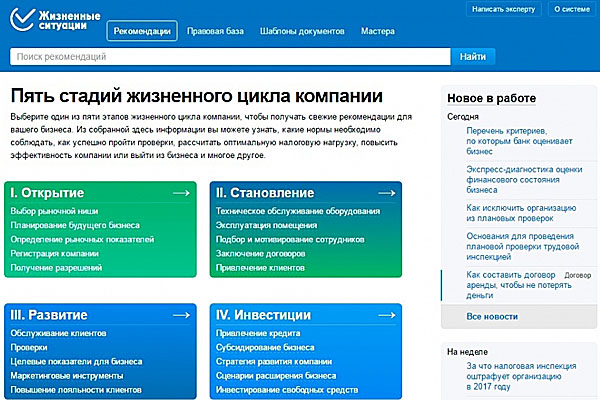This screenshot has width=600, height=400.
Task: Click arrow icon in Становление card header
Action: tap(384, 192)
